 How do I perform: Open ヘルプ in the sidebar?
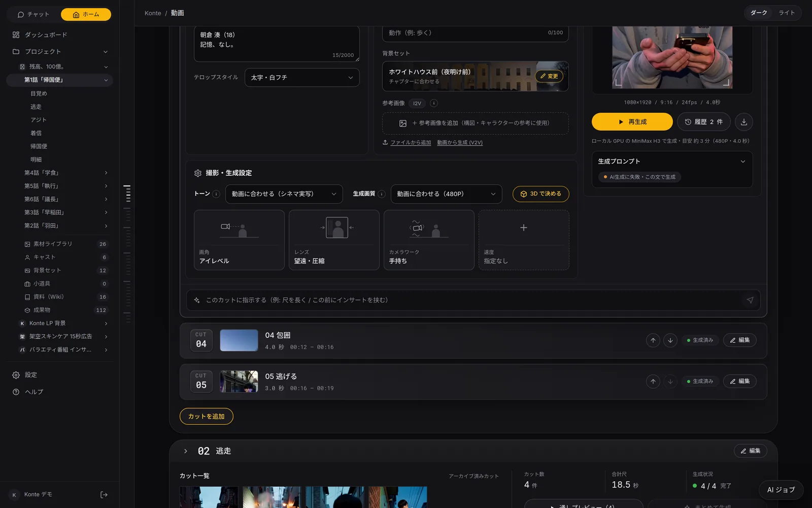pyautogui.click(x=59, y=392)
